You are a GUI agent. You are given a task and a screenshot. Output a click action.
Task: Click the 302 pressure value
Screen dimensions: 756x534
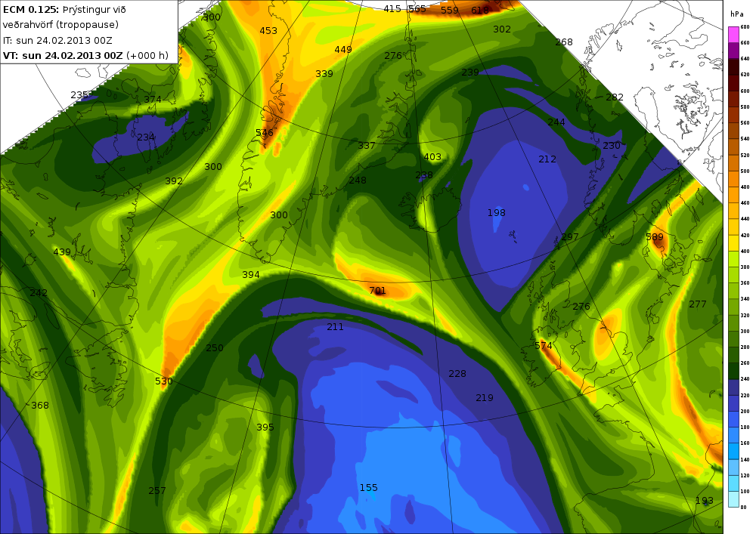tap(502, 29)
